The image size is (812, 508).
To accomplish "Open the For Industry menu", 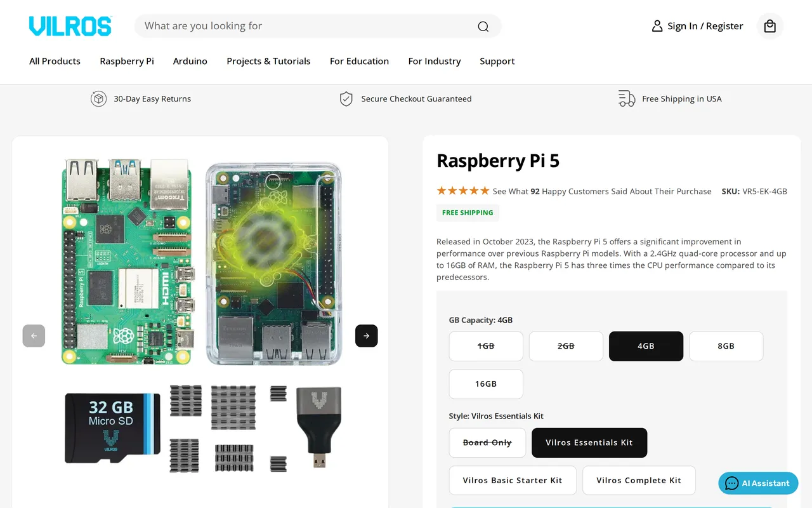I will [435, 61].
